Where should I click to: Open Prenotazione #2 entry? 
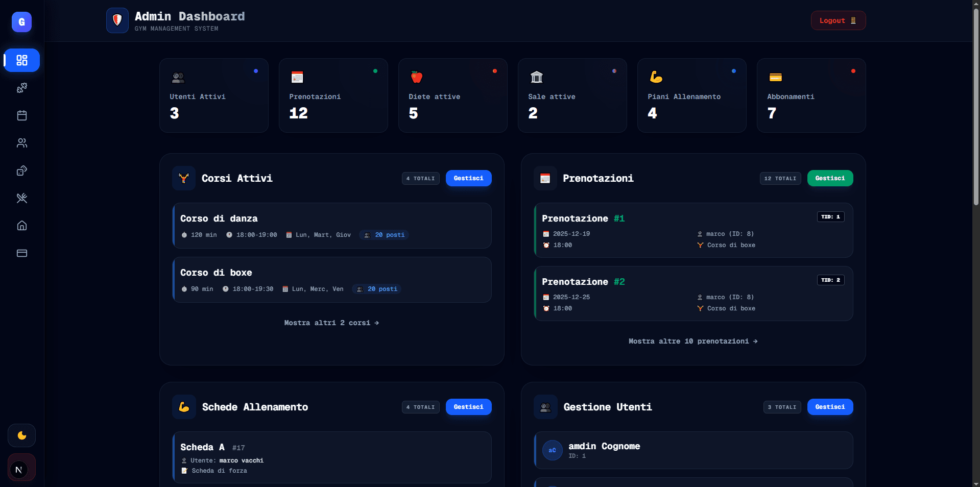[694, 294]
